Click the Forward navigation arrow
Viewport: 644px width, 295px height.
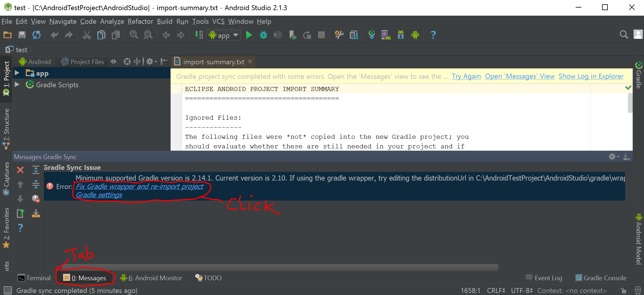[x=181, y=35]
